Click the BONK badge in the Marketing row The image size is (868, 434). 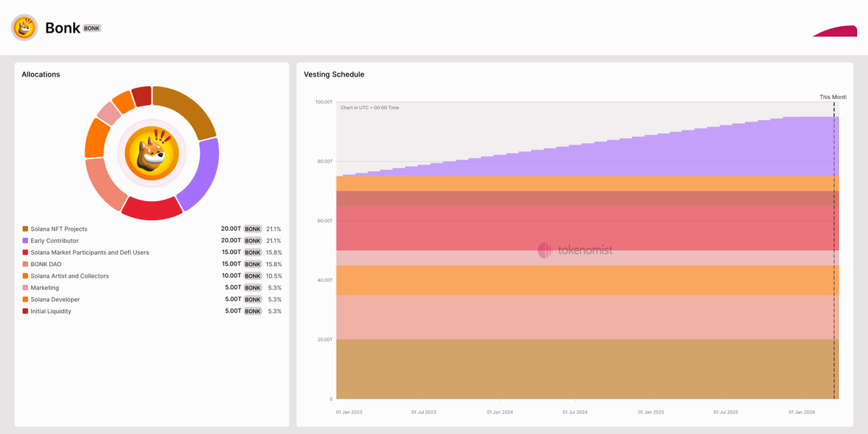(252, 288)
